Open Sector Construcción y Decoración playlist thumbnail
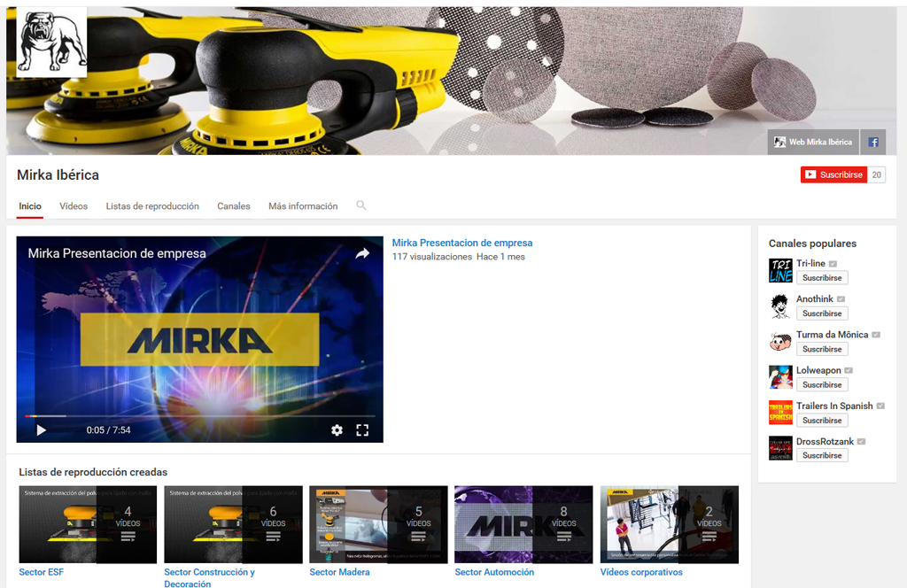Viewport: 907px width, 588px height. pos(233,524)
